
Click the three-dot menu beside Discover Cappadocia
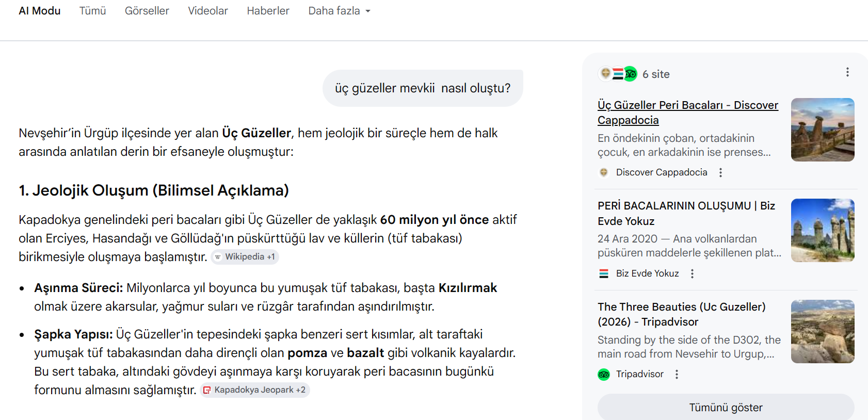tap(720, 172)
